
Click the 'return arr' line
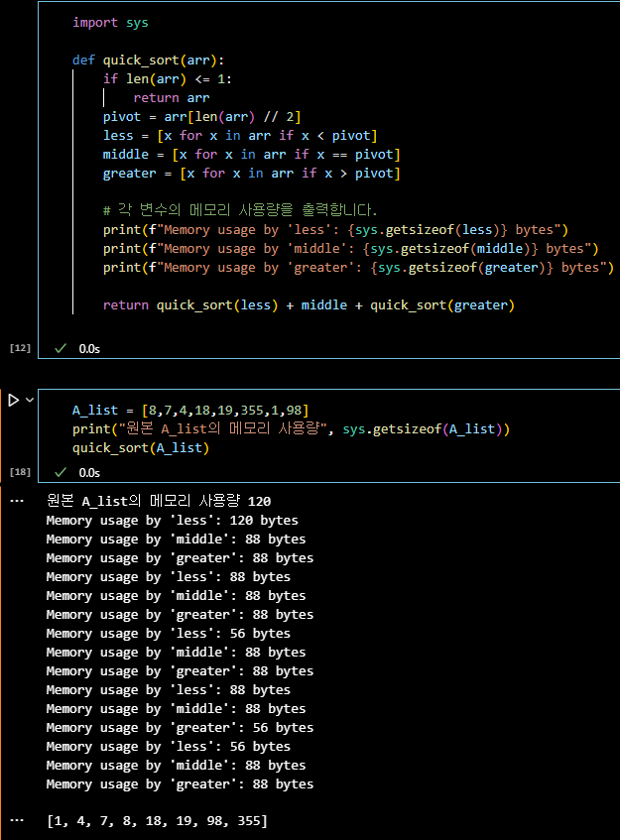pos(172,98)
